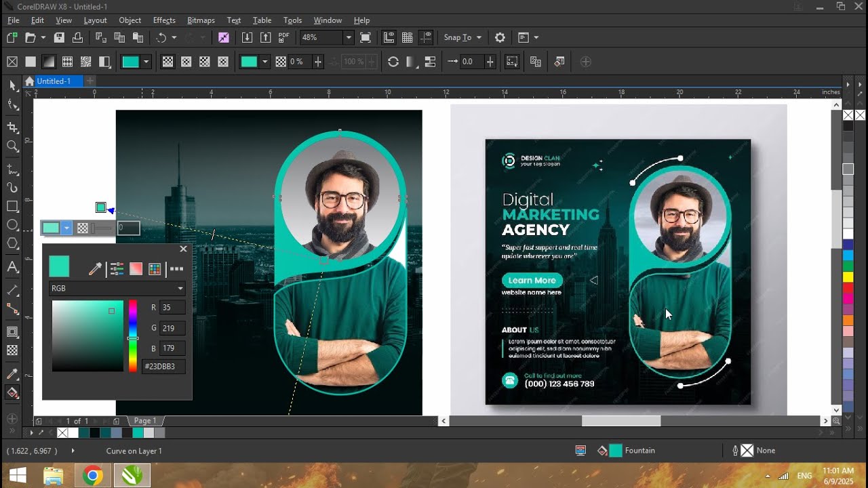Expand the on-canvas node color dropdown arrow

pos(66,228)
